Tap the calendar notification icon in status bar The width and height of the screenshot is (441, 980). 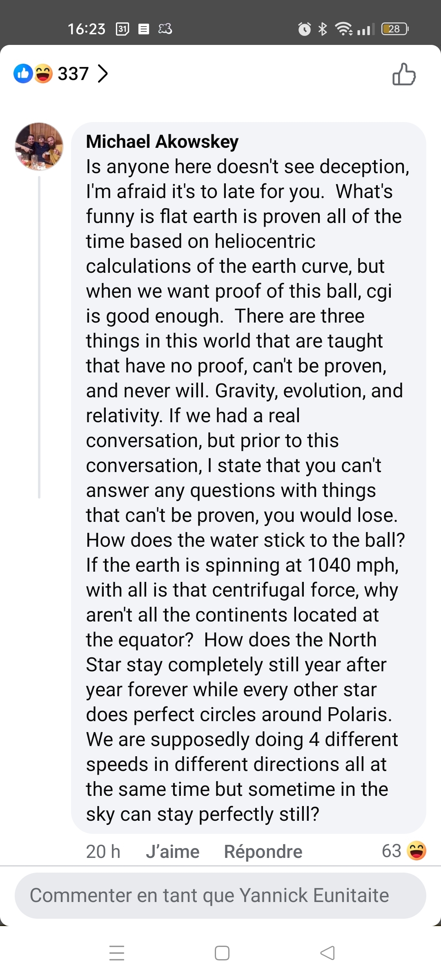pyautogui.click(x=122, y=29)
